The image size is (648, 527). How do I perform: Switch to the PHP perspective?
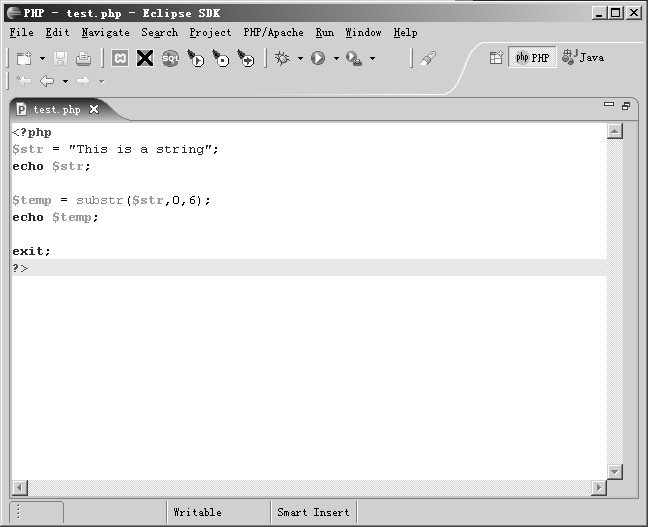(x=532, y=57)
